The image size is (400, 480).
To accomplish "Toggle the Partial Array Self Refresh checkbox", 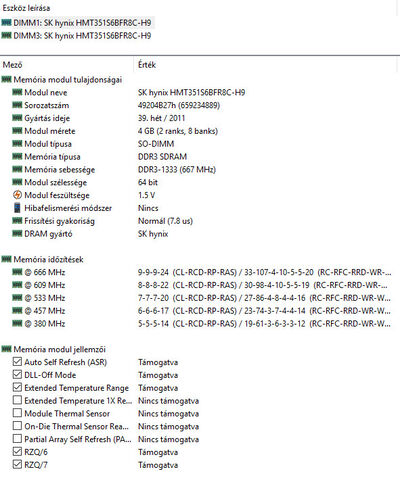I will pyautogui.click(x=17, y=439).
